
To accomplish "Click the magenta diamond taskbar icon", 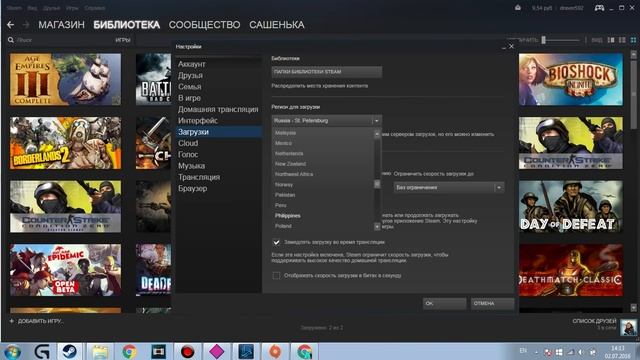I will click(217, 351).
